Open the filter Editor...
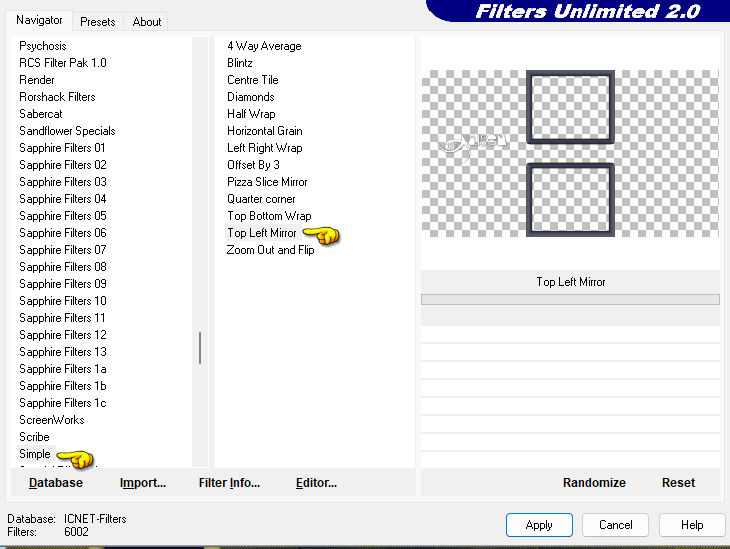 316,483
